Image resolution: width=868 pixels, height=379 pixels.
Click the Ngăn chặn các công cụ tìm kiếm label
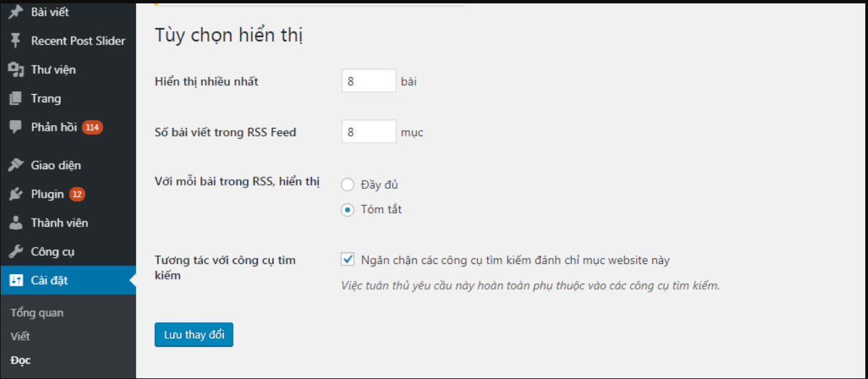[x=516, y=260]
